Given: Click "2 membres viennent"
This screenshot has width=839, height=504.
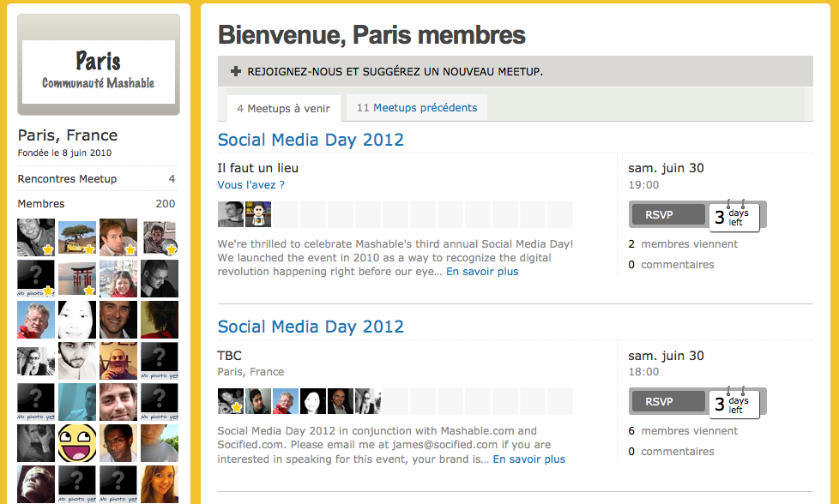Looking at the screenshot, I should (683, 244).
